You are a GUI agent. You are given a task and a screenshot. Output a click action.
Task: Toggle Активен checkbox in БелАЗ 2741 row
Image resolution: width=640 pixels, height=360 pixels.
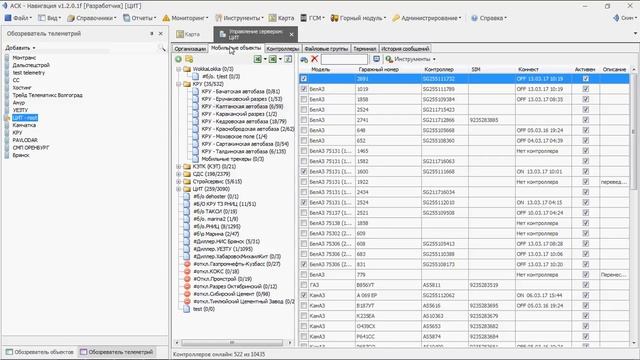coord(586,120)
